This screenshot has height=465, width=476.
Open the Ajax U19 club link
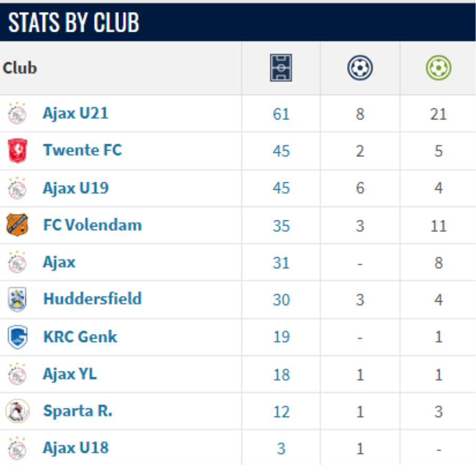tap(76, 188)
